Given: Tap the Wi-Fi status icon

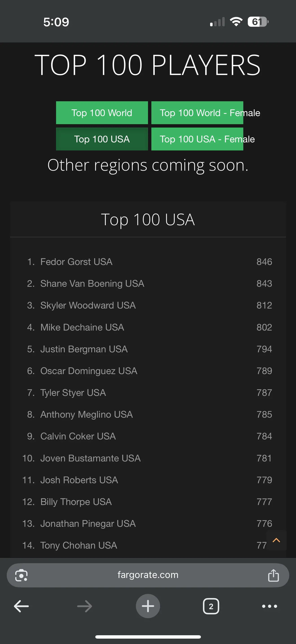Looking at the screenshot, I should [x=236, y=22].
